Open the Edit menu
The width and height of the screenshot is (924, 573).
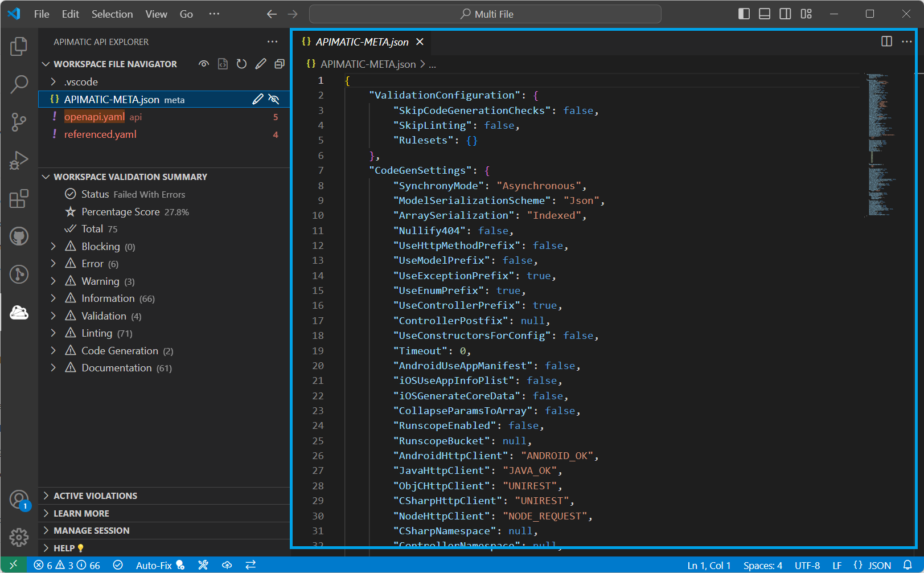(x=71, y=14)
